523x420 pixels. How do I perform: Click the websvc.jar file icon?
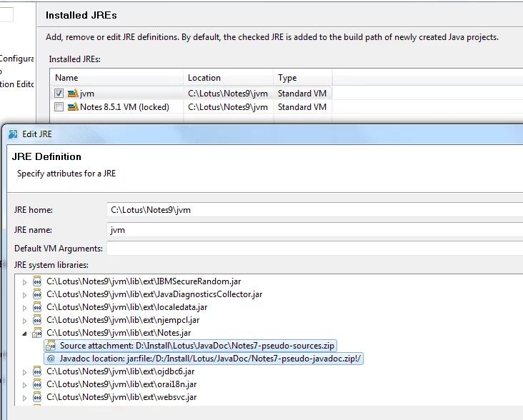[38, 397]
